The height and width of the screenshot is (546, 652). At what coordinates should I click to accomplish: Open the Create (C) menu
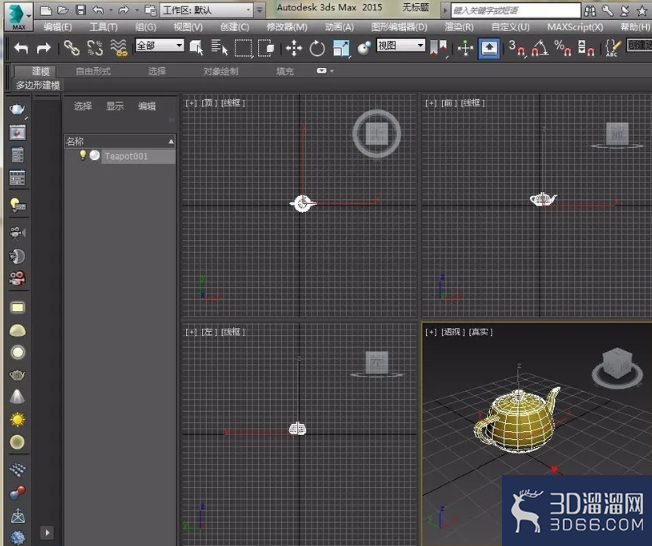point(235,27)
